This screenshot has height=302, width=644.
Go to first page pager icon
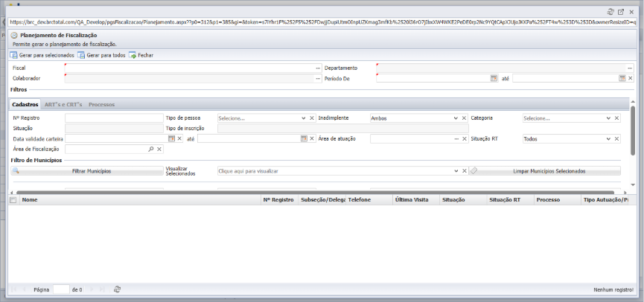point(14,289)
